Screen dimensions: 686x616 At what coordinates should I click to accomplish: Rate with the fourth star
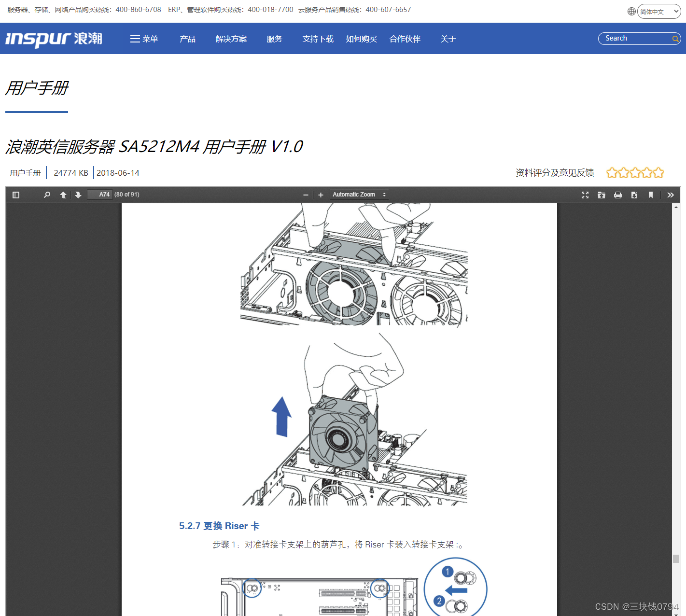coord(647,173)
